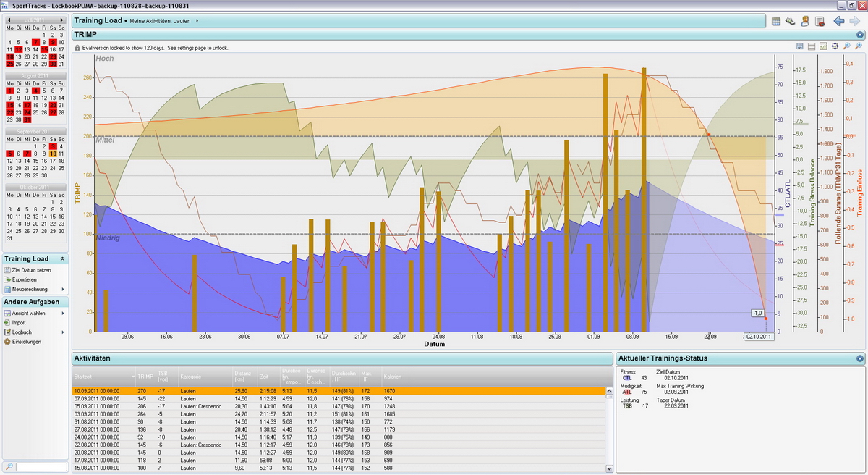Expand the Neuberechnung submenu arrow
This screenshot has height=475, width=868.
pos(63,289)
